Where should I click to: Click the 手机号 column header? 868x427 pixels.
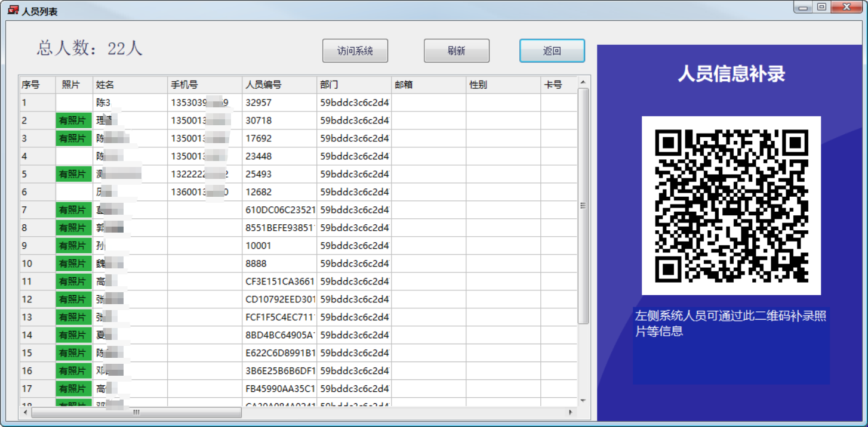click(x=204, y=85)
